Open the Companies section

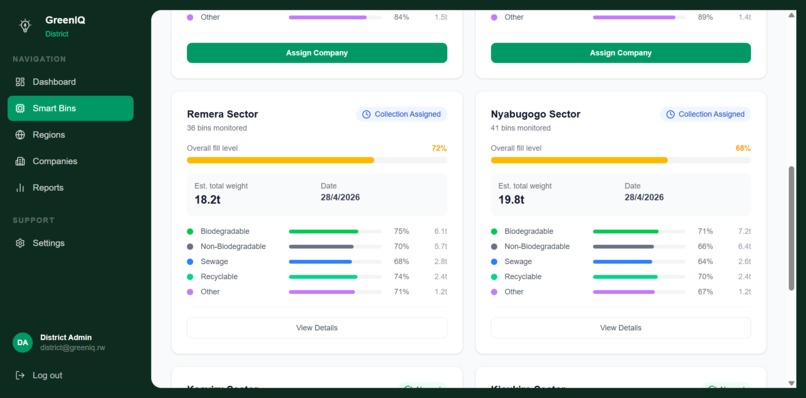click(70, 161)
